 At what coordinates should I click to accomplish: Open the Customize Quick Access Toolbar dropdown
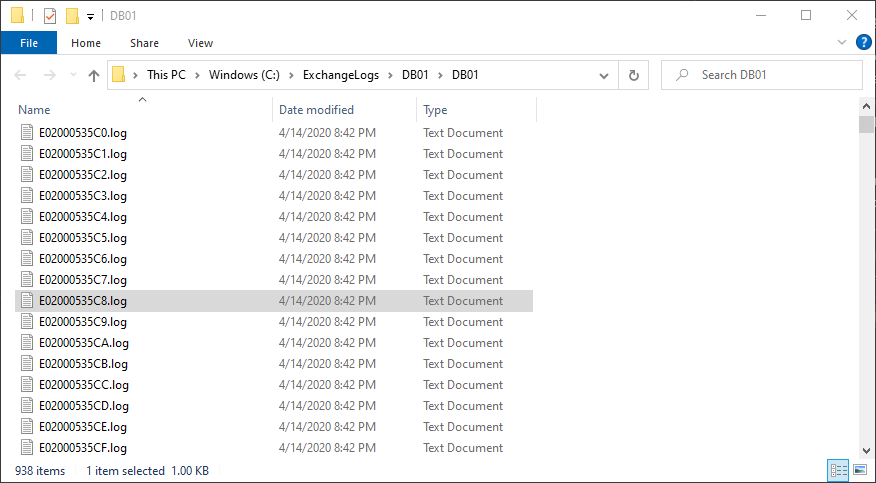[x=91, y=17]
